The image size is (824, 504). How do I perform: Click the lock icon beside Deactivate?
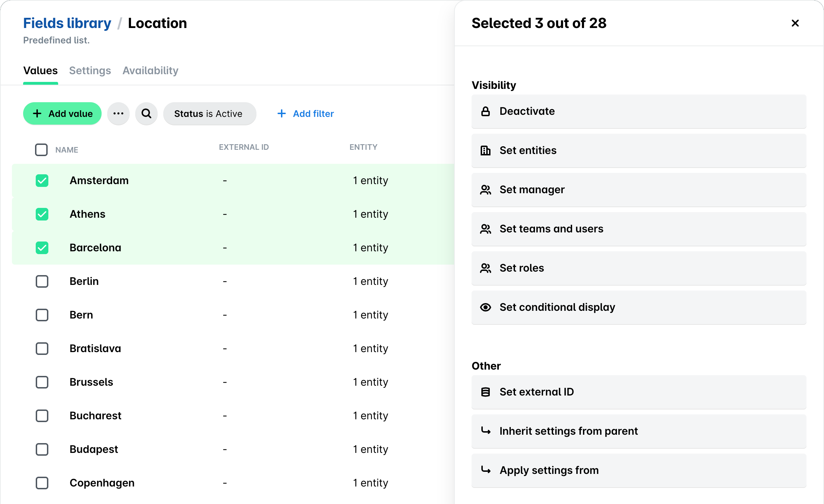coord(486,111)
